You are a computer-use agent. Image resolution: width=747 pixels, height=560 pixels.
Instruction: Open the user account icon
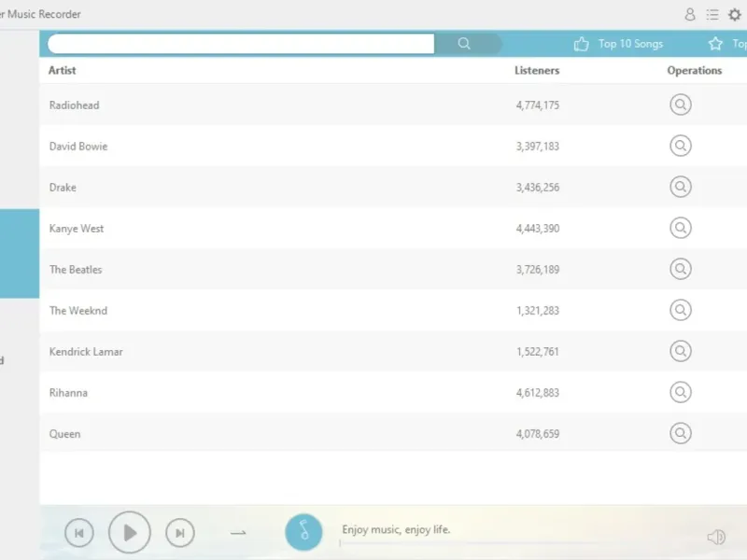click(690, 14)
